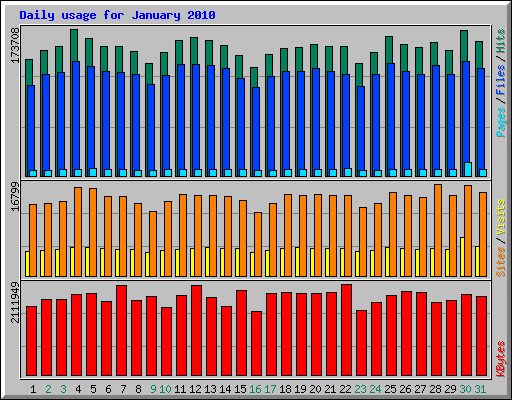Viewport: 512px width, 400px height.
Task: Click the green Hits bar for day 4
Action: pos(74,45)
